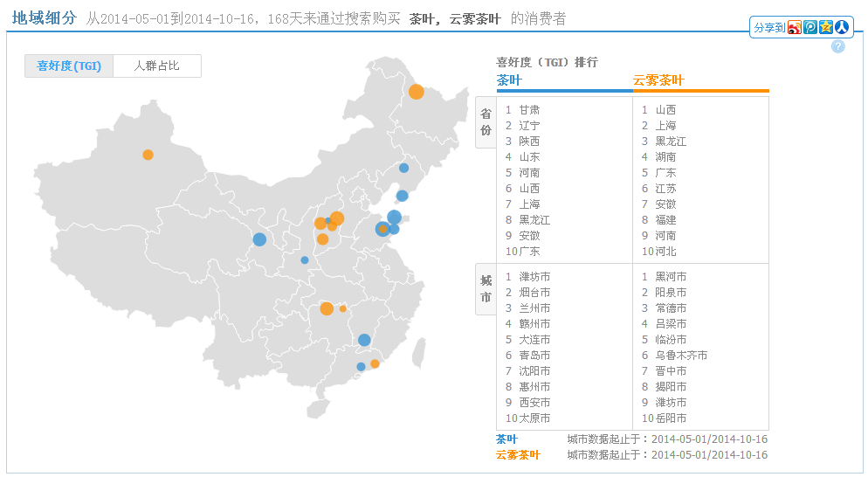The image size is (868, 477).
Task: Click 吕梁市 in the 云雾茶叶 city list
Action: (671, 323)
